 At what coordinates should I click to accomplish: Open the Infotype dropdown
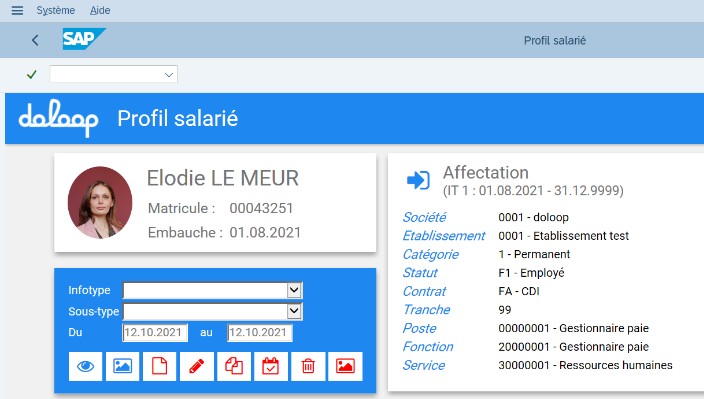(x=294, y=290)
